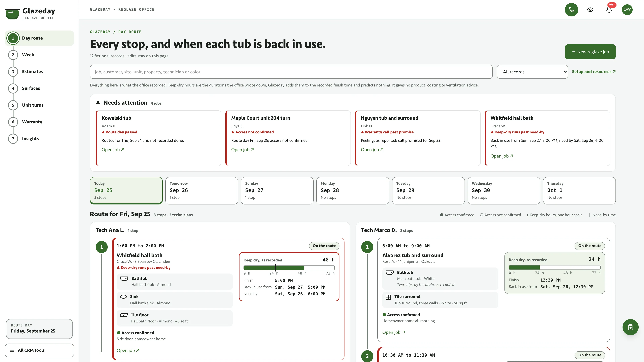
Task: Open the OW user avatar
Action: [627, 10]
